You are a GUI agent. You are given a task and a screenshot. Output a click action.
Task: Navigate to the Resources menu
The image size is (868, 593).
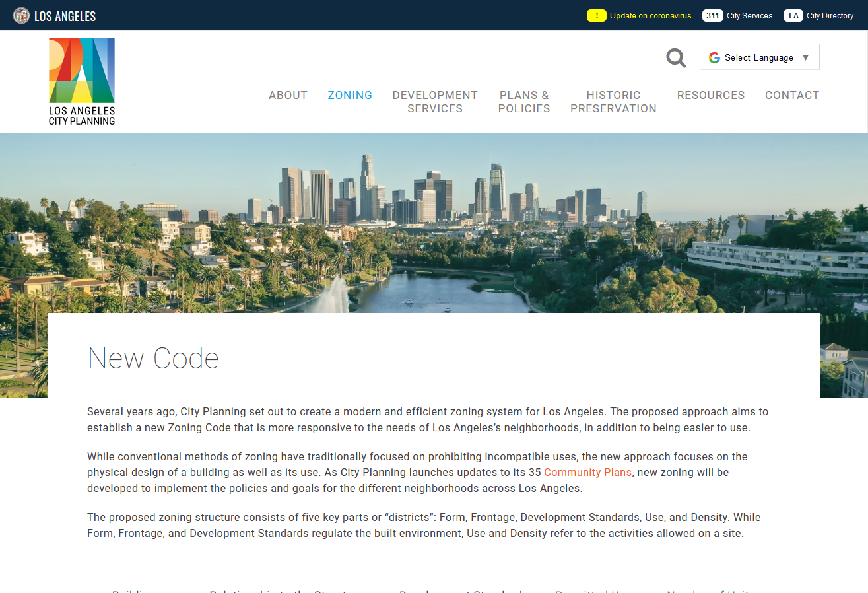pyautogui.click(x=710, y=95)
